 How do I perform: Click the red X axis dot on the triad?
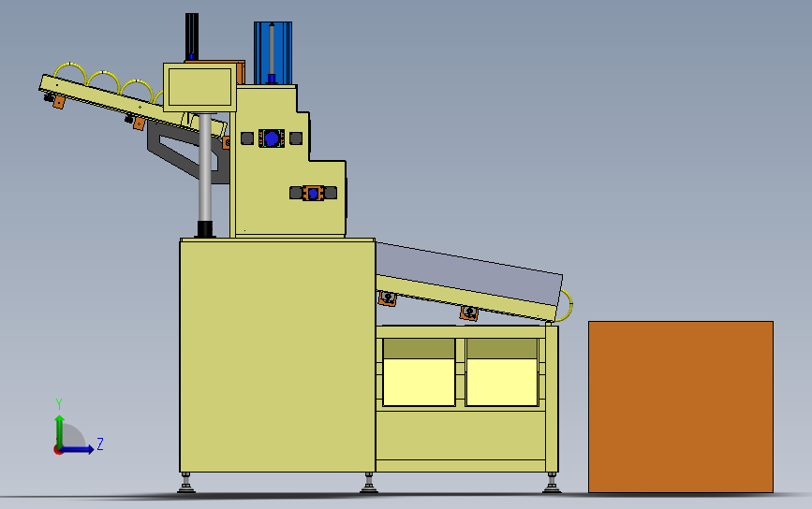pos(58,451)
